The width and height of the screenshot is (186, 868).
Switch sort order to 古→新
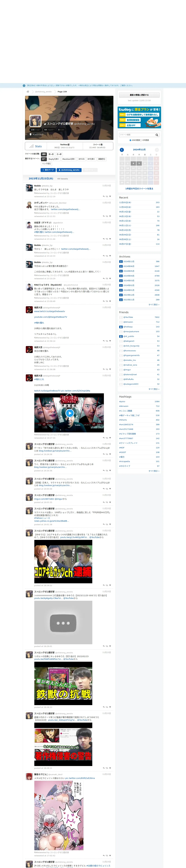coord(59,154)
